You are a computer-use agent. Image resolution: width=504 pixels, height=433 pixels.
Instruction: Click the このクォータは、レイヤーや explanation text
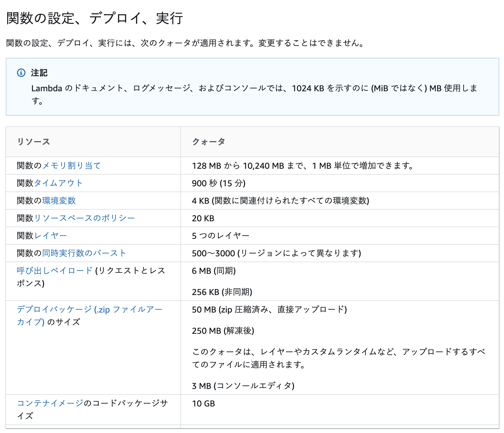point(339,358)
